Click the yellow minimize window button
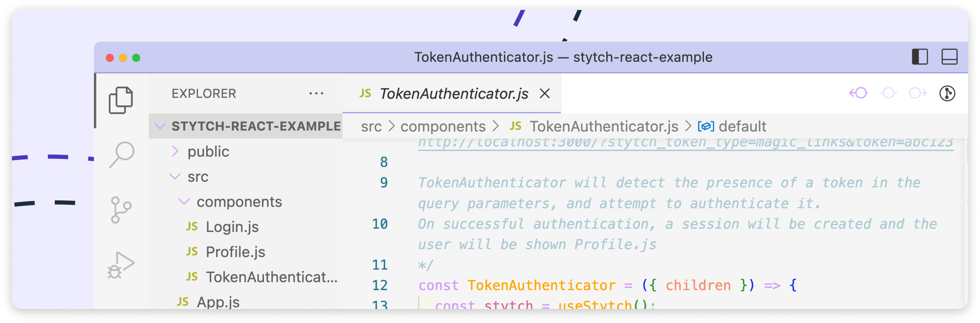This screenshot has height=323, width=980. pyautogui.click(x=123, y=58)
